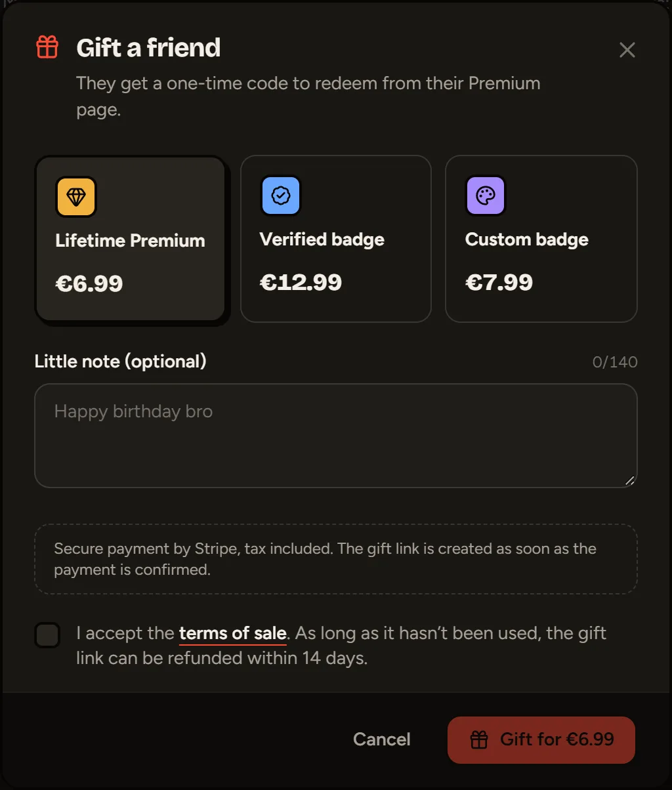The width and height of the screenshot is (672, 790).
Task: Click the gift icon inside the Gift button
Action: [480, 740]
